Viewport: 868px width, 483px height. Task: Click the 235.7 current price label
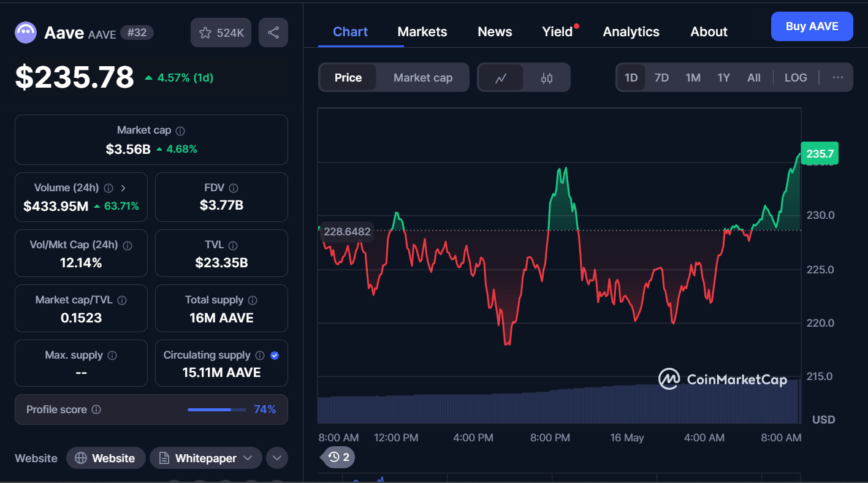820,153
